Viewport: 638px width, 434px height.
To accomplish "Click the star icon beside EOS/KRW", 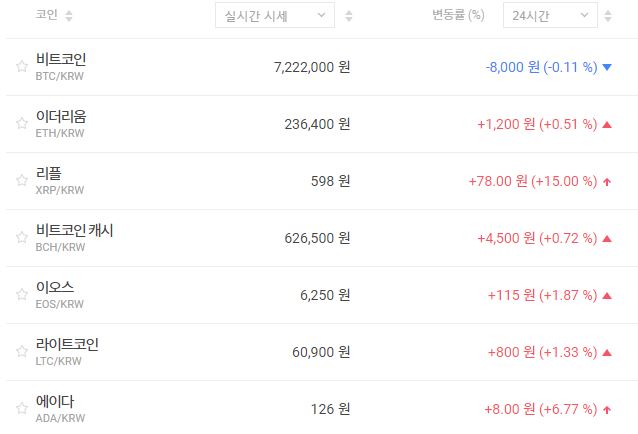I will (21, 295).
